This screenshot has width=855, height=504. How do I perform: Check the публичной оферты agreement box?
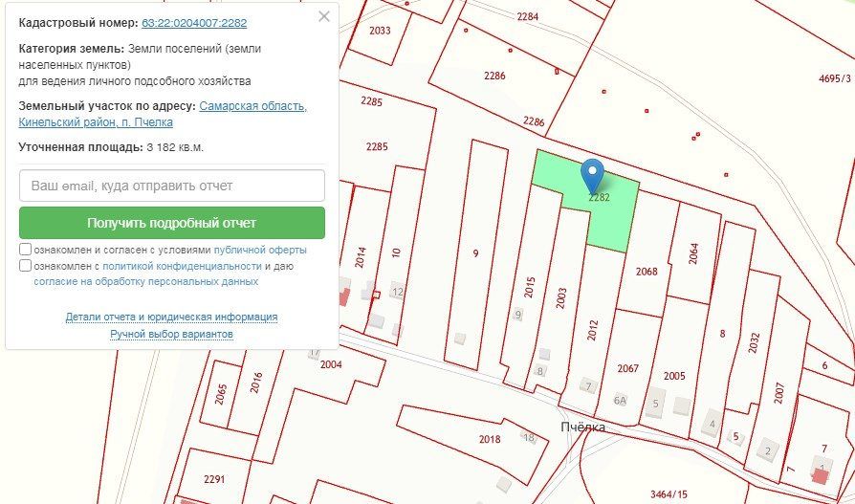tap(25, 250)
